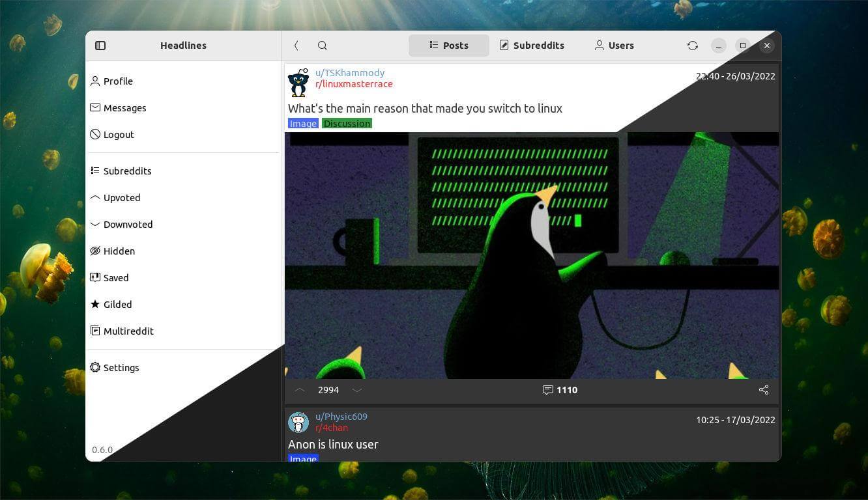
Task: Click the Image tag on the linux switch post
Action: pos(303,124)
